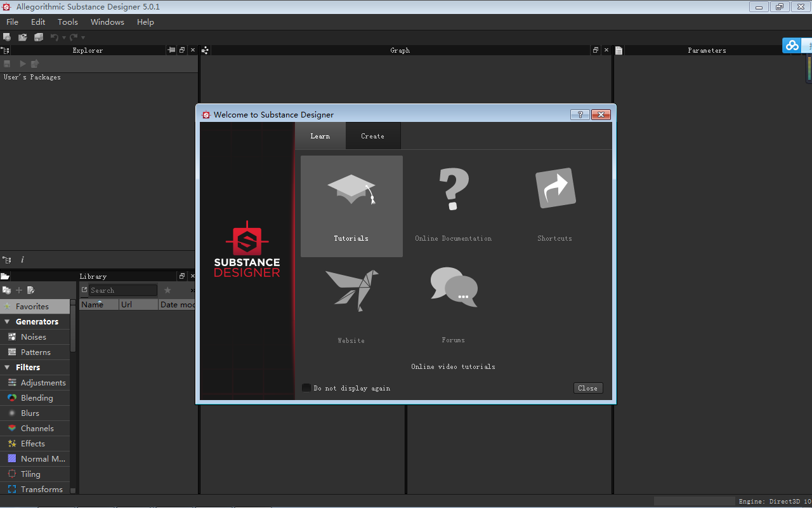Click the welcome dialog help '?' button
Image resolution: width=812 pixels, height=508 pixels.
coord(580,115)
